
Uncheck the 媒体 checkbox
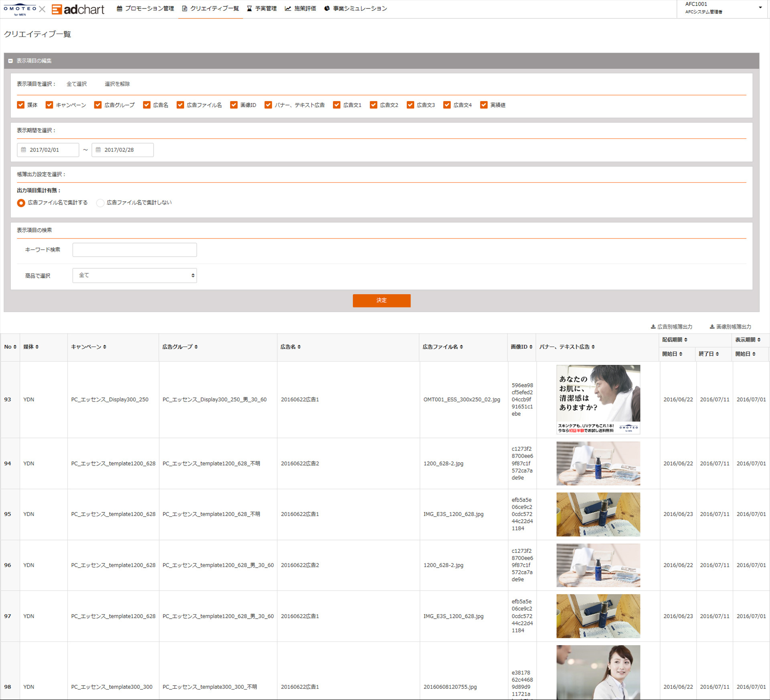coord(21,105)
